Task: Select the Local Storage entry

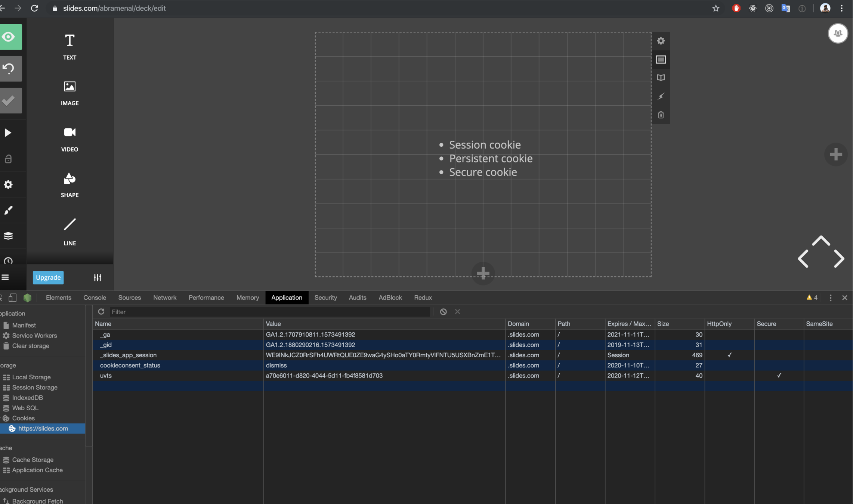Action: (31, 377)
